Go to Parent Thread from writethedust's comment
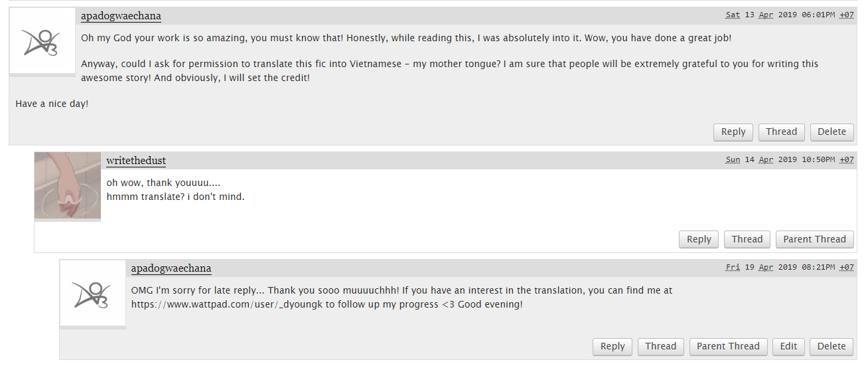 point(814,239)
